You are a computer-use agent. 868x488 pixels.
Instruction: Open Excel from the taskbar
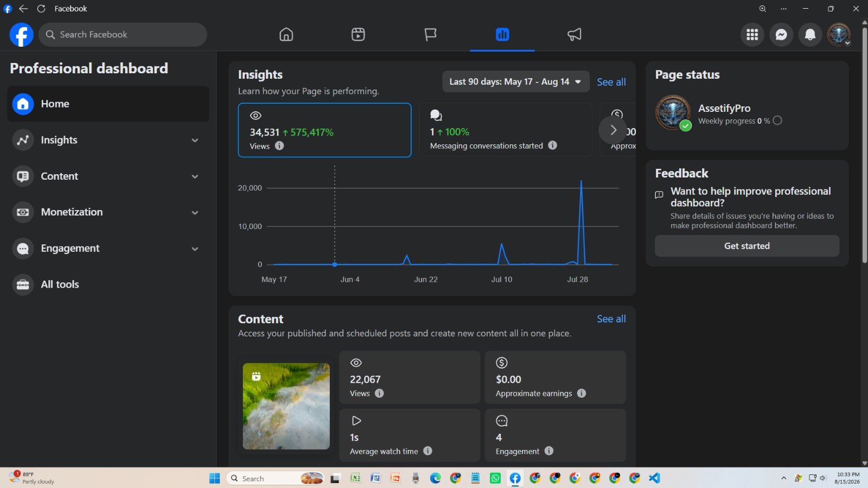click(x=356, y=478)
